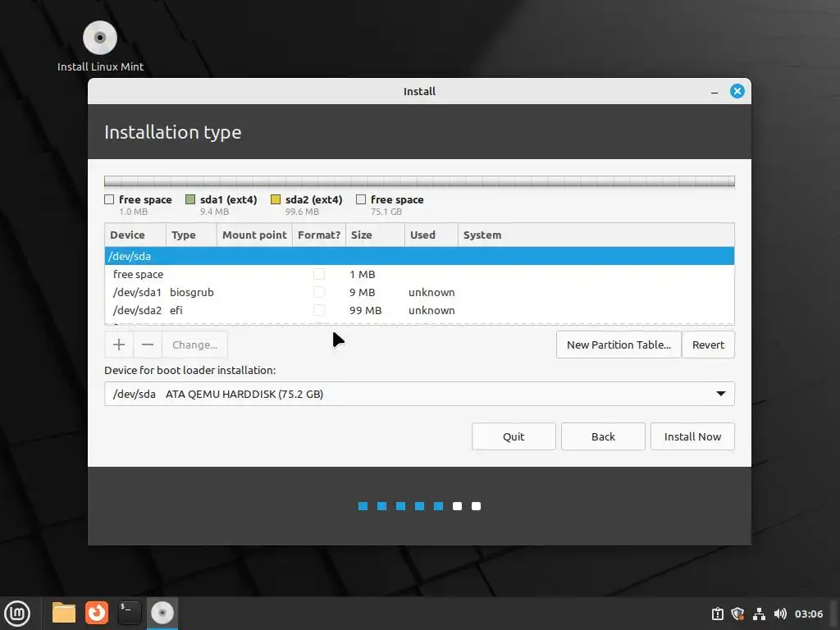Select the /dev/sda2 efi row
This screenshot has width=840, height=630.
click(x=419, y=310)
